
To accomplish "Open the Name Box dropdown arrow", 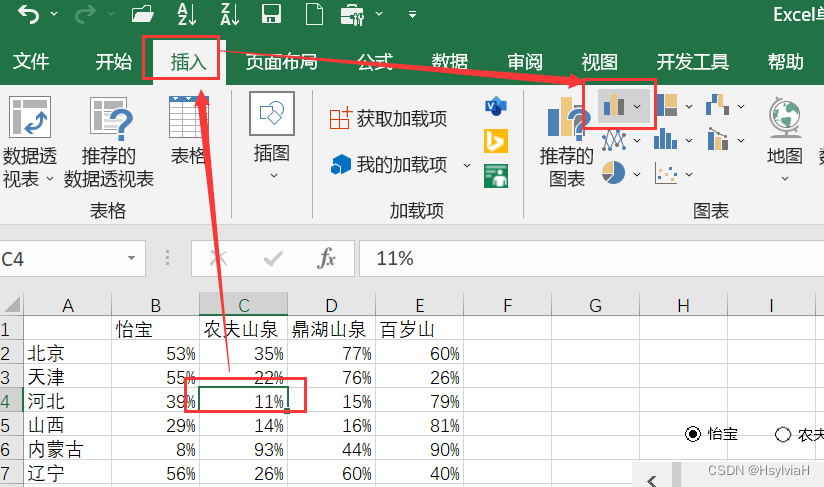I will click(x=131, y=258).
